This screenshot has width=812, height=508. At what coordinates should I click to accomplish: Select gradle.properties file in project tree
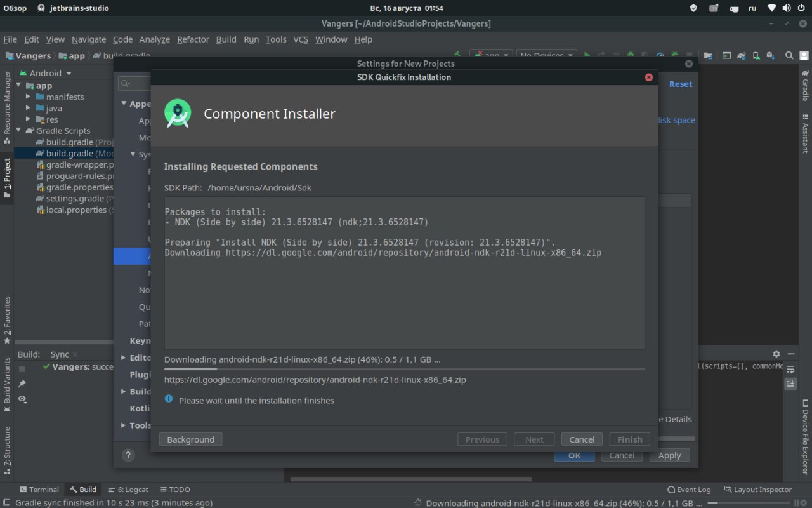[75, 187]
